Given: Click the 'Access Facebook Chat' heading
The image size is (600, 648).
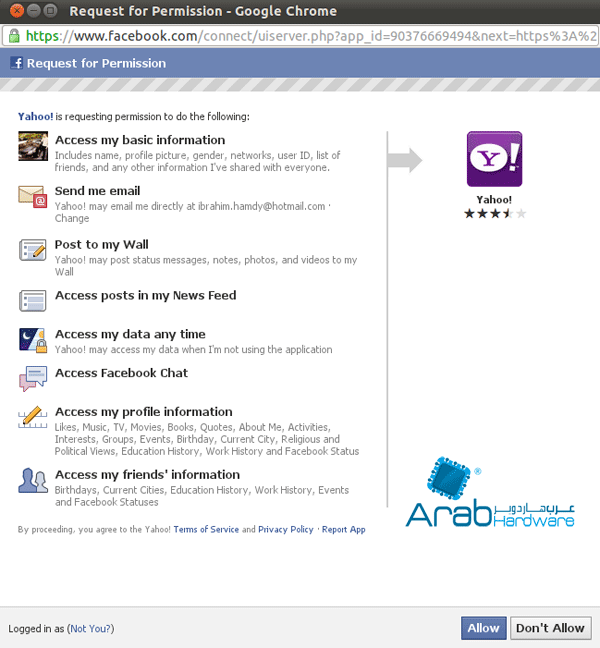Looking at the screenshot, I should click(121, 373).
